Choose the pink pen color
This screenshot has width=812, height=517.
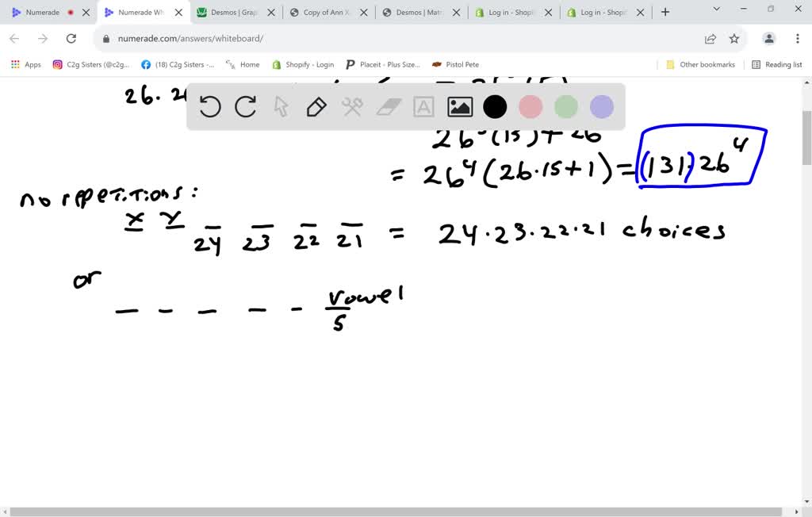pyautogui.click(x=530, y=107)
